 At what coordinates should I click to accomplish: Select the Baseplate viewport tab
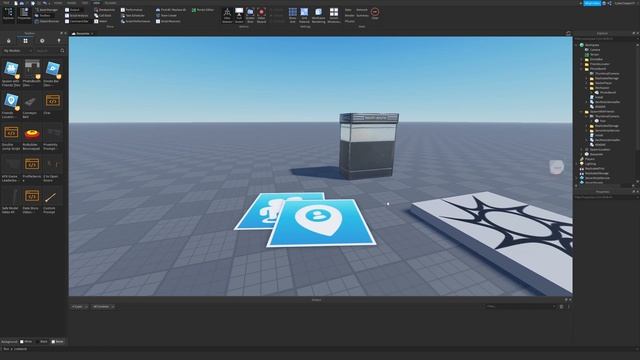pos(82,33)
